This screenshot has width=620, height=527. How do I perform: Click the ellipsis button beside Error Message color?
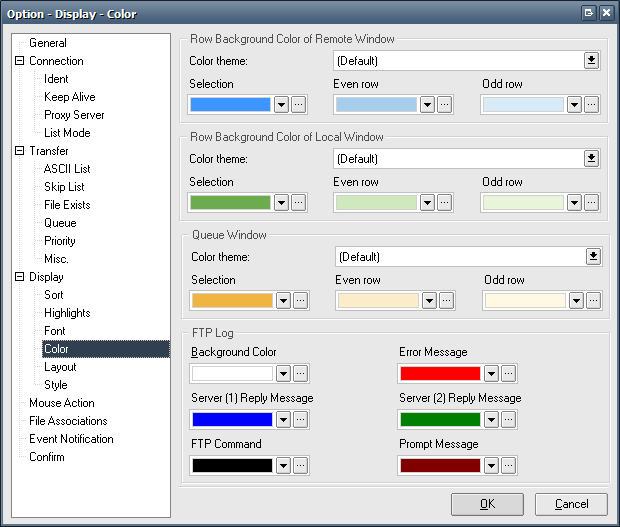point(508,374)
